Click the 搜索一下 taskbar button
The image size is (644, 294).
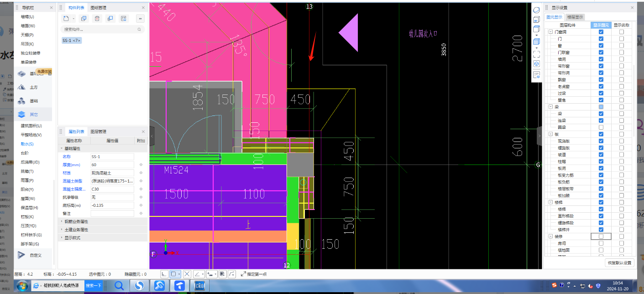[94, 285]
